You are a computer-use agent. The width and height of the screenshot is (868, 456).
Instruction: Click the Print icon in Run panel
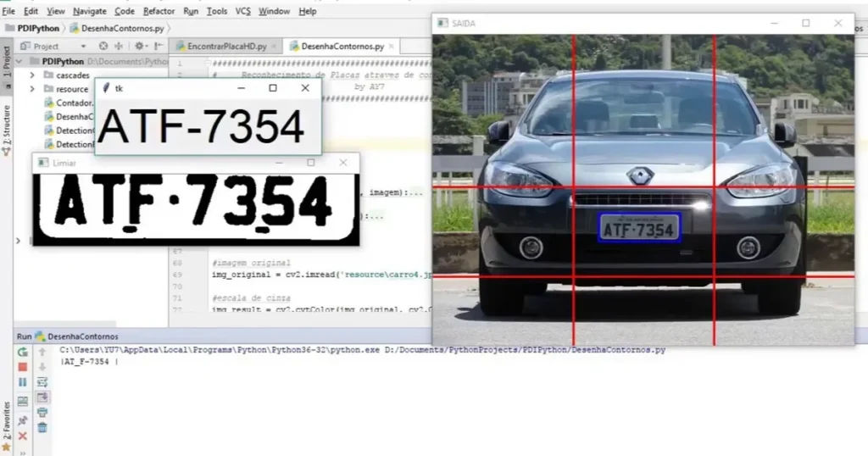pos(42,413)
